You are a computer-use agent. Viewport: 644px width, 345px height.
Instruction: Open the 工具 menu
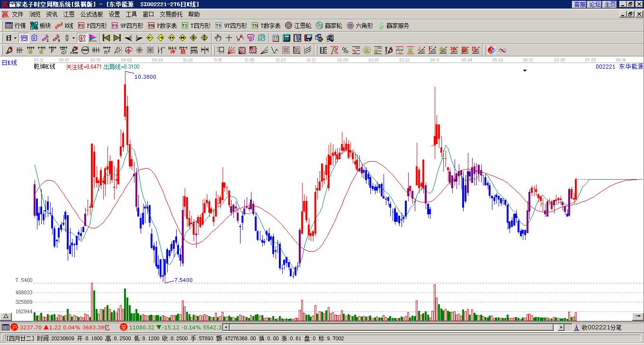tap(132, 14)
